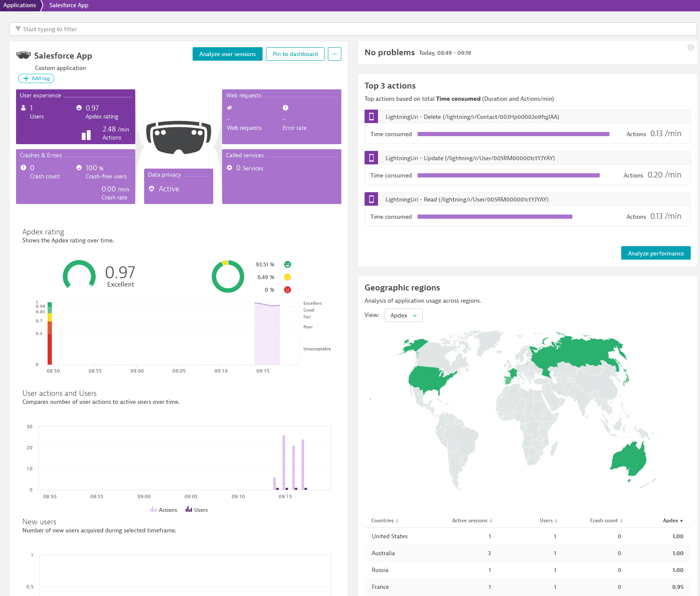Open the info icon beside No problems
The image size is (700, 596).
point(690,47)
